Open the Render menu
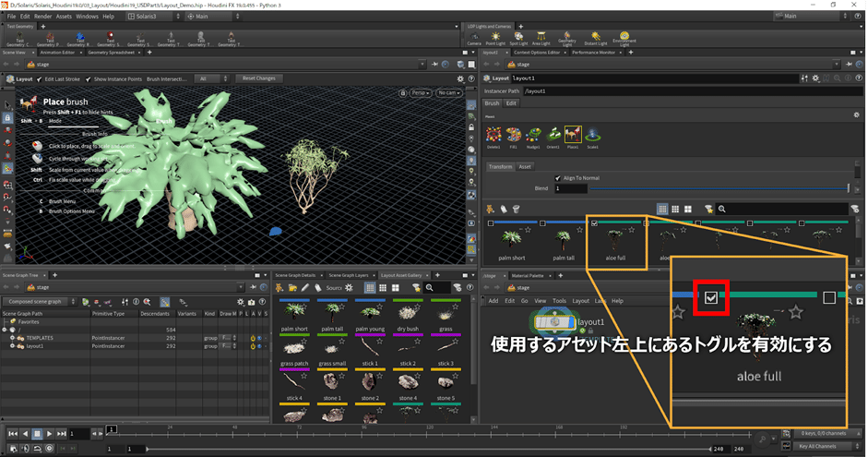The width and height of the screenshot is (868, 457). point(43,16)
